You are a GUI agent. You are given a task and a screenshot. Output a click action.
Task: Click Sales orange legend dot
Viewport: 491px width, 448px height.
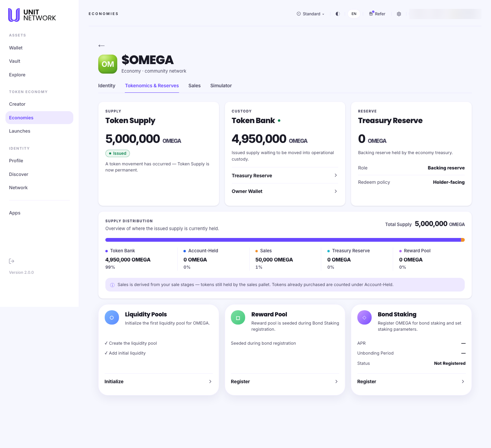[x=257, y=251]
